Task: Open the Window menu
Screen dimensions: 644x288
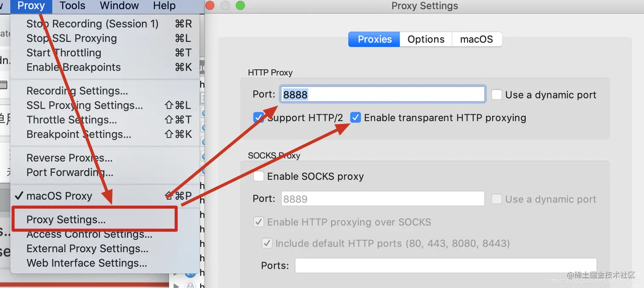Action: [x=119, y=6]
